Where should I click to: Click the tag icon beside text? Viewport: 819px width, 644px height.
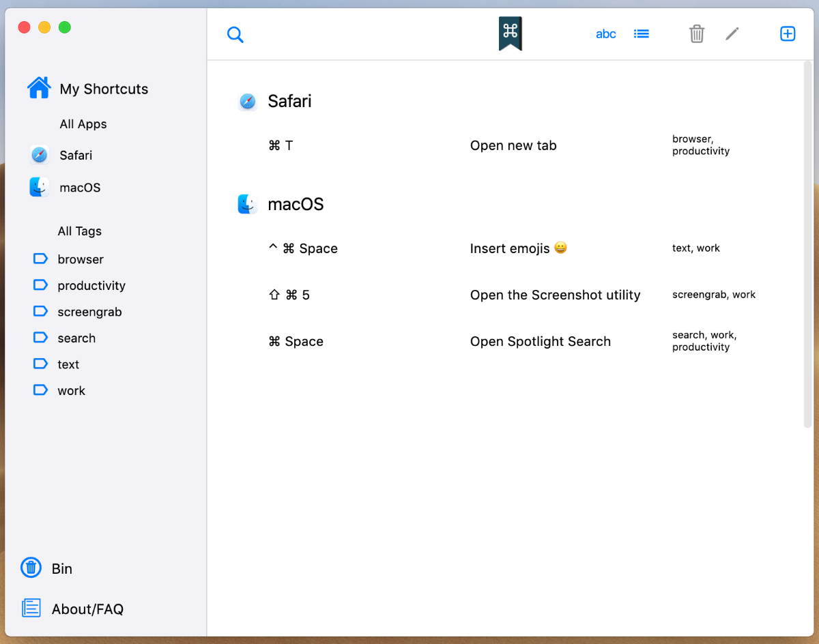(41, 364)
